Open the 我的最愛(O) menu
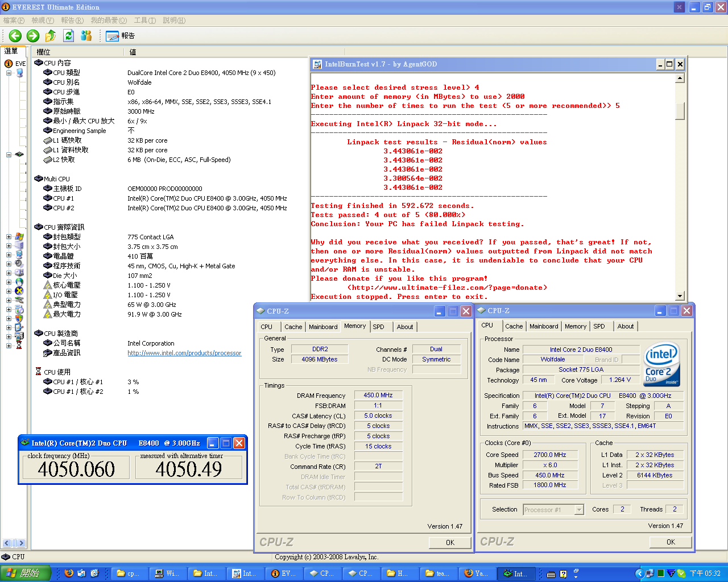The height and width of the screenshot is (582, 728). (109, 20)
